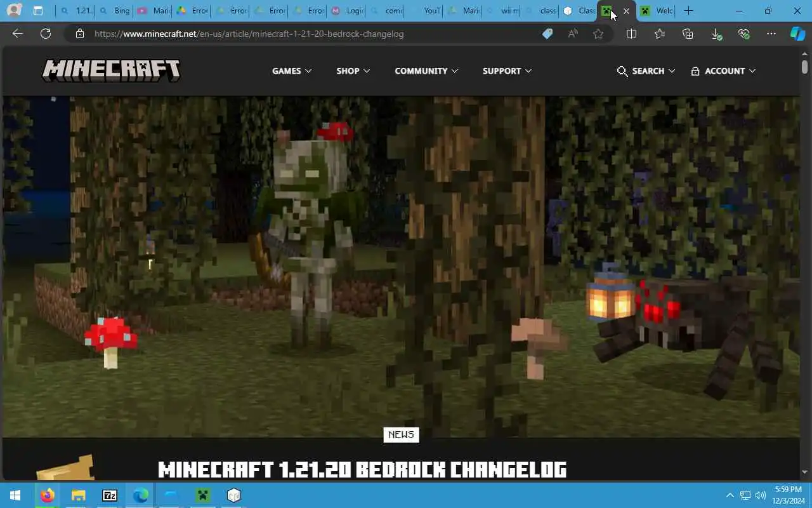Screen dimensions: 812x508
Task: Switch to the capitalized Class tab
Action: 579,11
